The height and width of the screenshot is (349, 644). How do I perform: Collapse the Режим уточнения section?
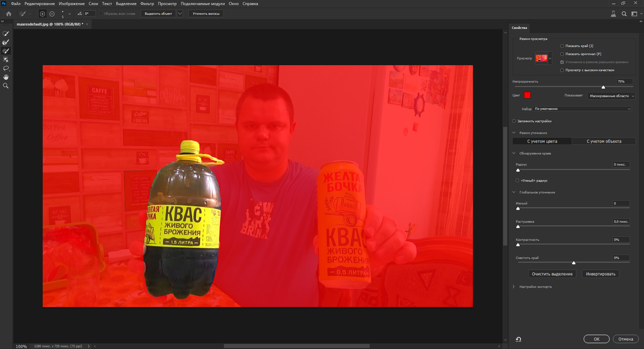(514, 132)
